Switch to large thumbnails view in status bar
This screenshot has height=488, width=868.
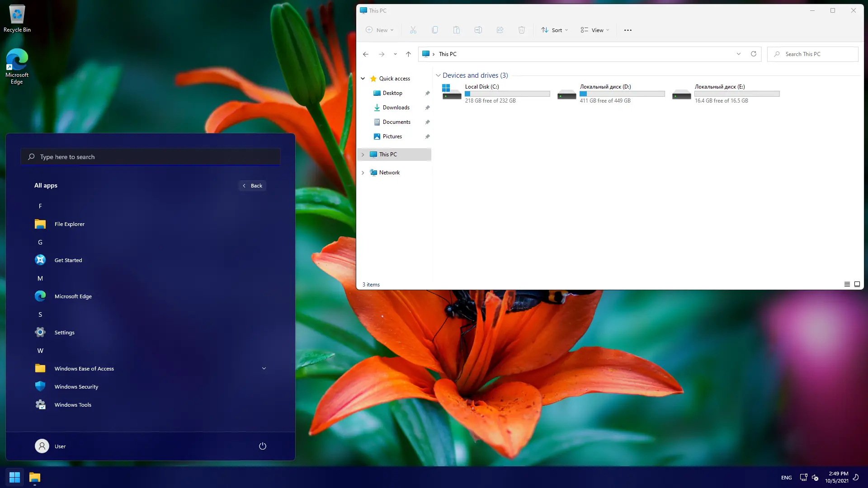pos(857,284)
